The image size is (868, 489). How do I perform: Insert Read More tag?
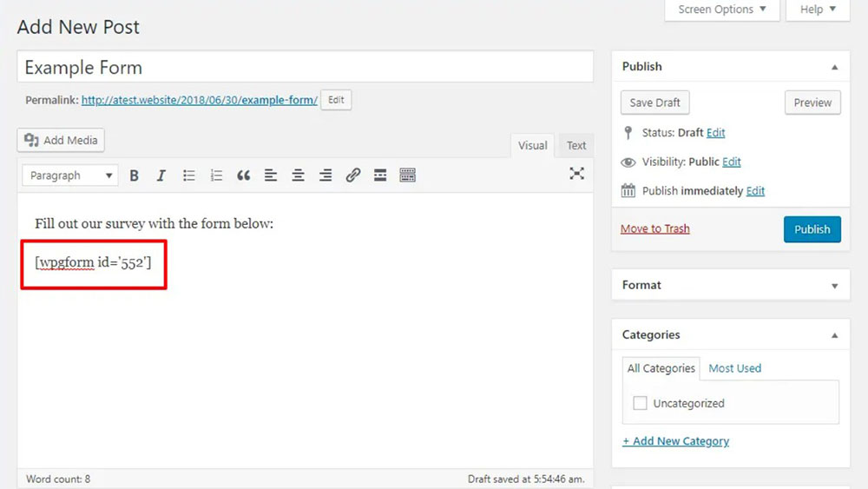[379, 175]
